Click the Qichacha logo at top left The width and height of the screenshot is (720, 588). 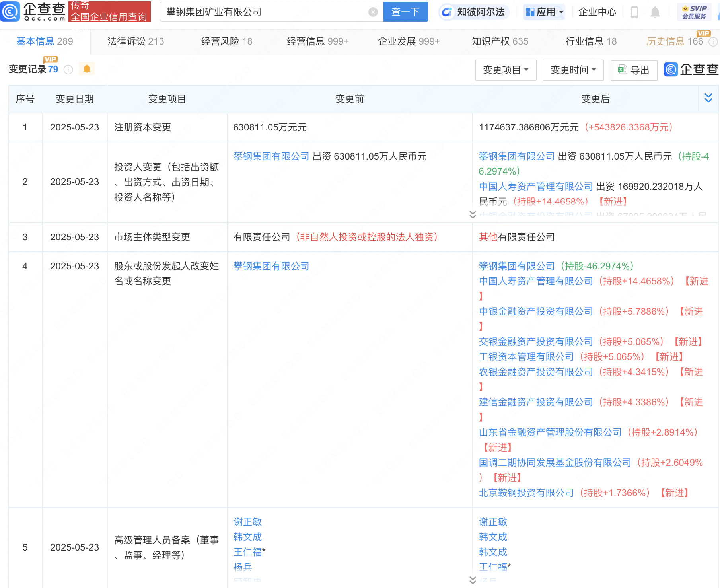[x=33, y=12]
